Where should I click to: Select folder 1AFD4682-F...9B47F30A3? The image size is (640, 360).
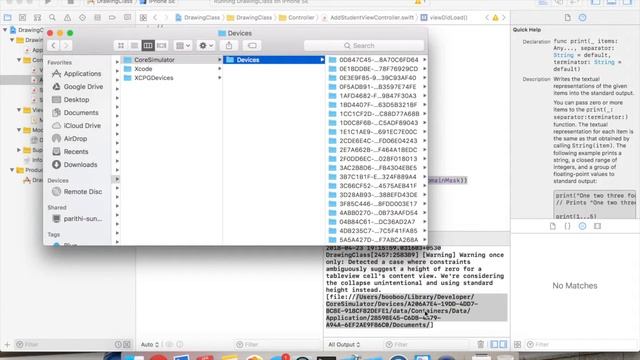pyautogui.click(x=377, y=96)
